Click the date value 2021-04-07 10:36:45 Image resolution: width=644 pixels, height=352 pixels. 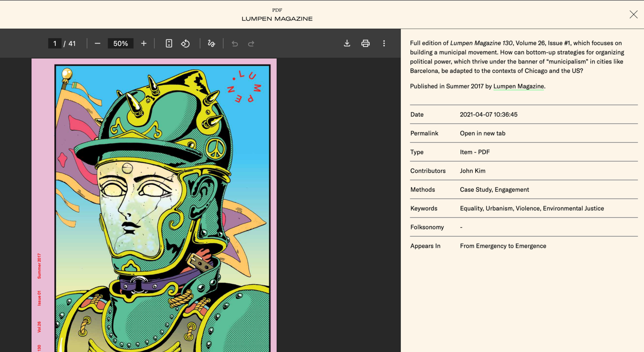(489, 114)
